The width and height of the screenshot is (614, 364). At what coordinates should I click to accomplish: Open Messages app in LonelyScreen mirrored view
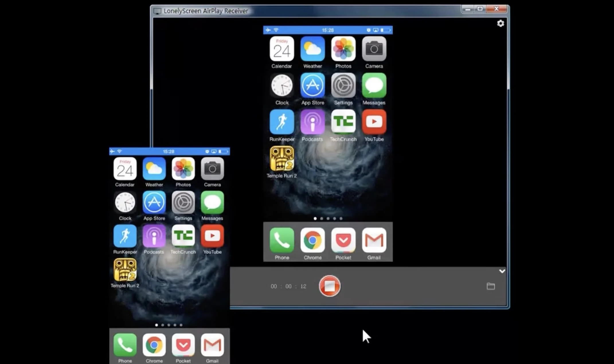tap(374, 85)
